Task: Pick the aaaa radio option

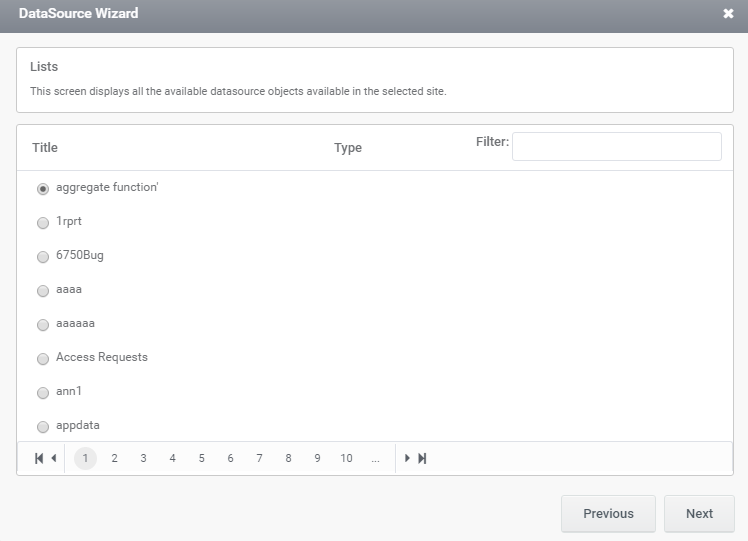Action: (x=43, y=291)
